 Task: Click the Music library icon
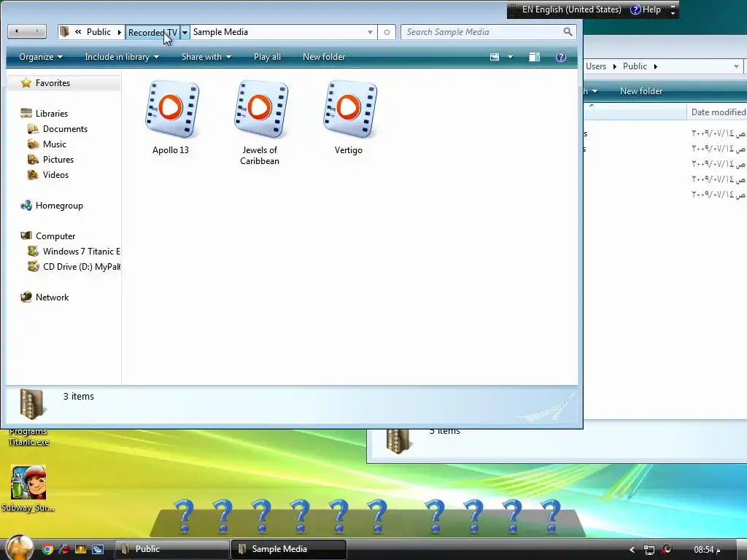34,144
